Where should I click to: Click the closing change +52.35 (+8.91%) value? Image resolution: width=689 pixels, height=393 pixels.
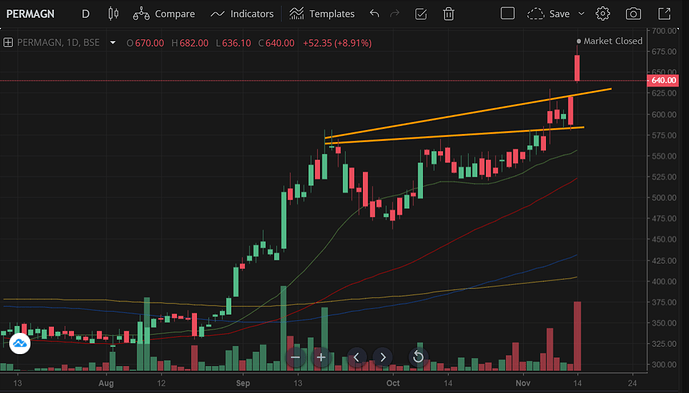tap(337, 43)
